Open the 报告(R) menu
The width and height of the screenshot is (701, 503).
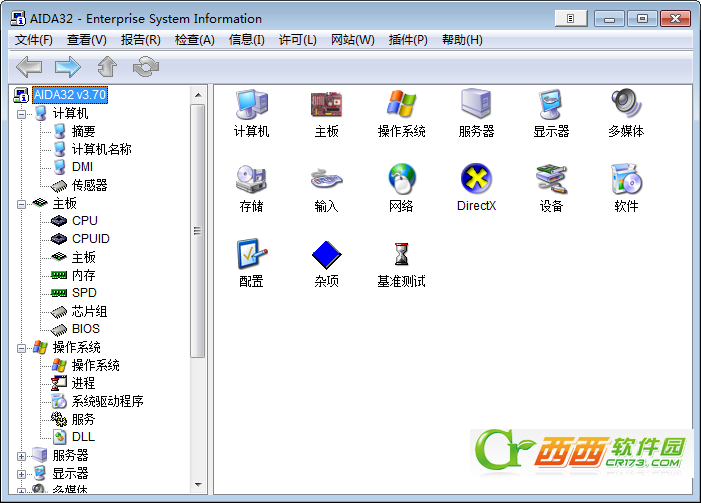(x=140, y=40)
